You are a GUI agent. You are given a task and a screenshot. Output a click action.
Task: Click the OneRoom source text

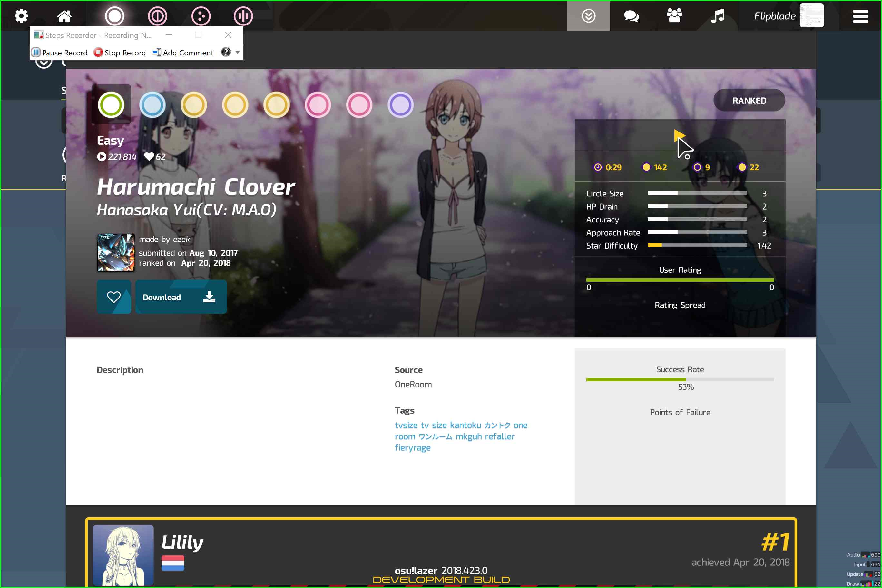click(x=413, y=384)
